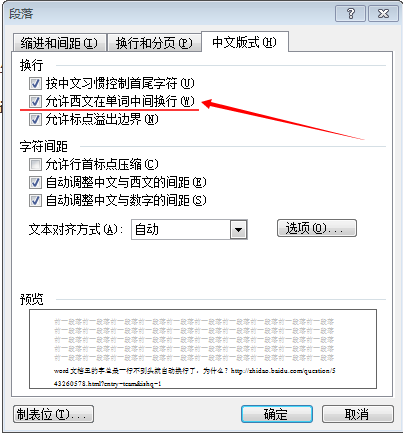Close the 段落 dialog with X
The width and height of the screenshot is (403, 433).
[383, 14]
